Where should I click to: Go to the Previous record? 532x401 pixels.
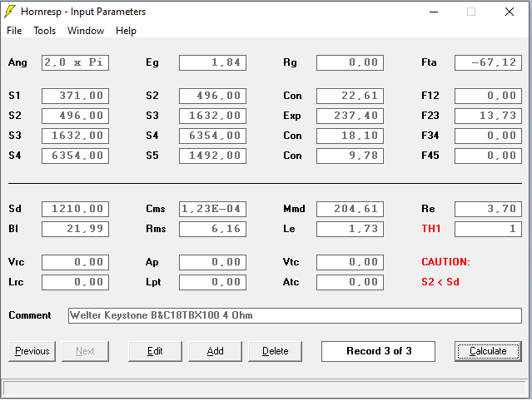click(32, 351)
